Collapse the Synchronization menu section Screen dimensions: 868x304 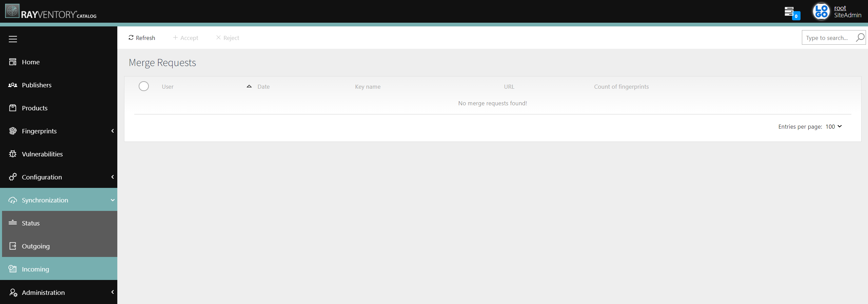point(113,200)
